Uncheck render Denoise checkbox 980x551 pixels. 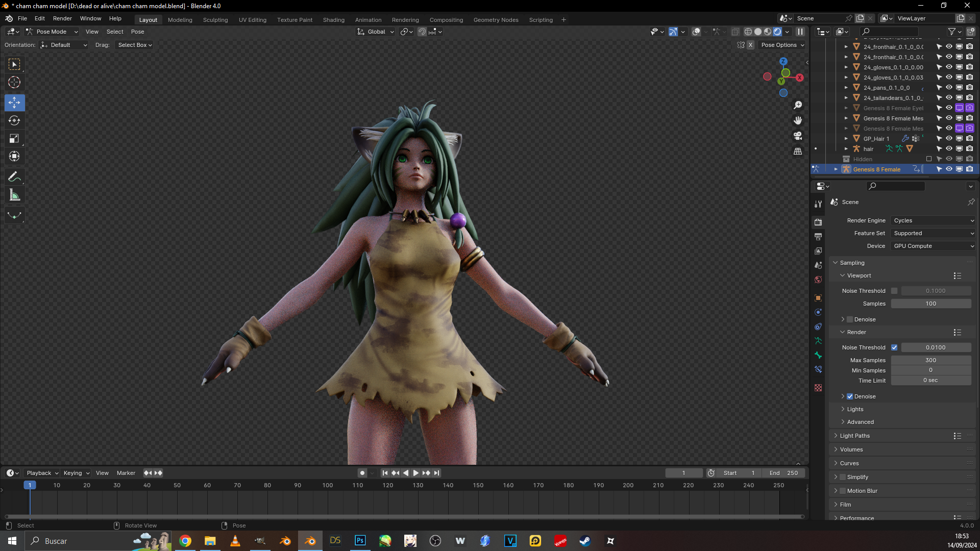click(850, 396)
